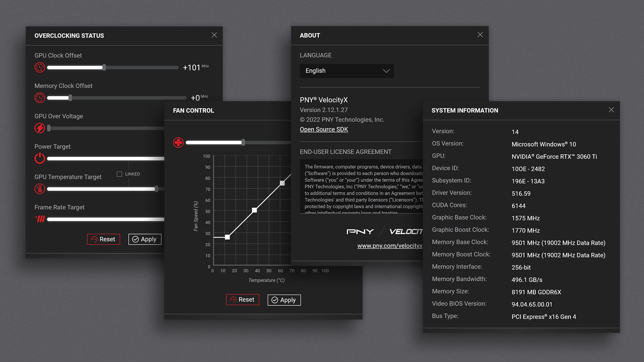Viewport: 644px width, 362px height.
Task: Click the GPU Temperature Target thermometer icon
Action: click(40, 189)
